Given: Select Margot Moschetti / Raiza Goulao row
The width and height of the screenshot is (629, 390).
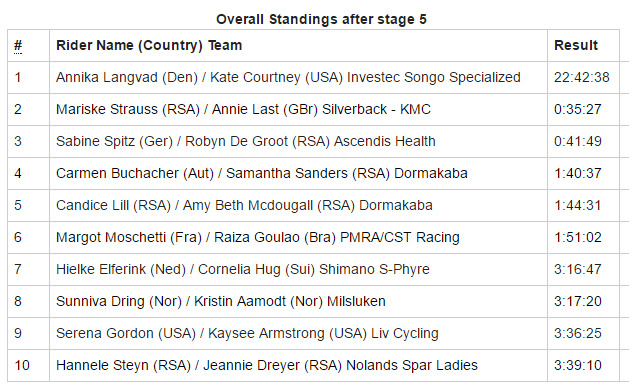Looking at the screenshot, I should click(313, 238).
